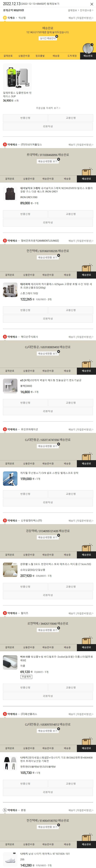Open the Catchwell vacuum cleaner product image

10,478
